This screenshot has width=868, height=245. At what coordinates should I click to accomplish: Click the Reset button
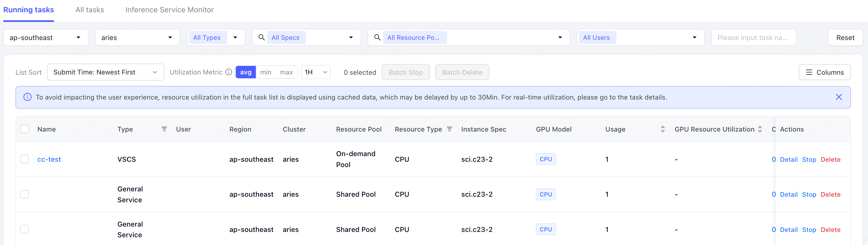pos(845,37)
